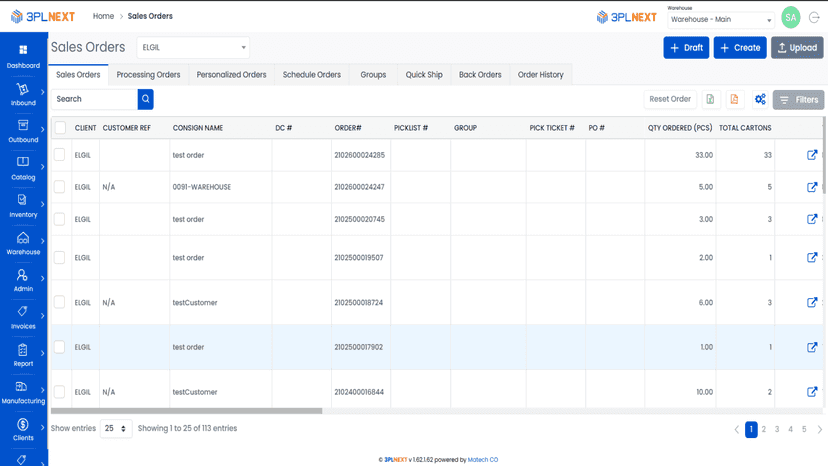Go to page 2 of results
This screenshot has width=828, height=466.
pyautogui.click(x=764, y=429)
